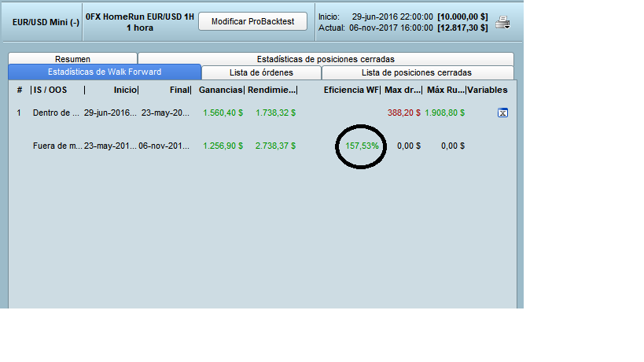644x362 pixels.
Task: Click the Modificar ProBacktest button
Action: [252, 21]
